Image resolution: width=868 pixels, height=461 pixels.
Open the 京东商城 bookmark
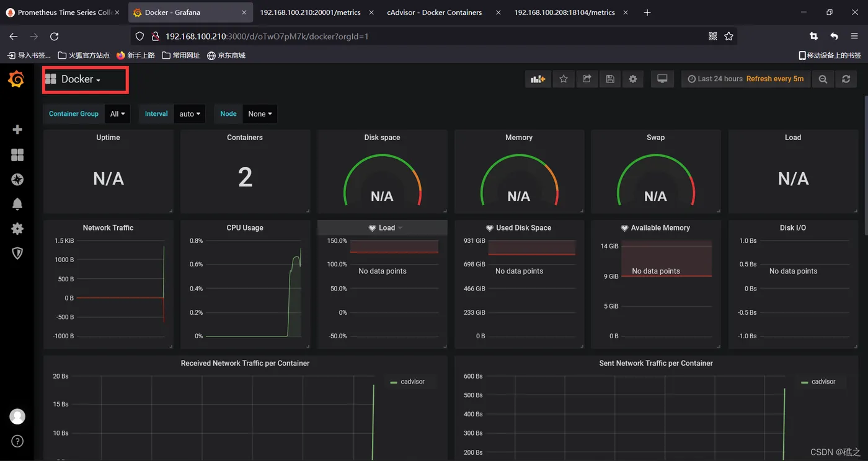click(226, 55)
